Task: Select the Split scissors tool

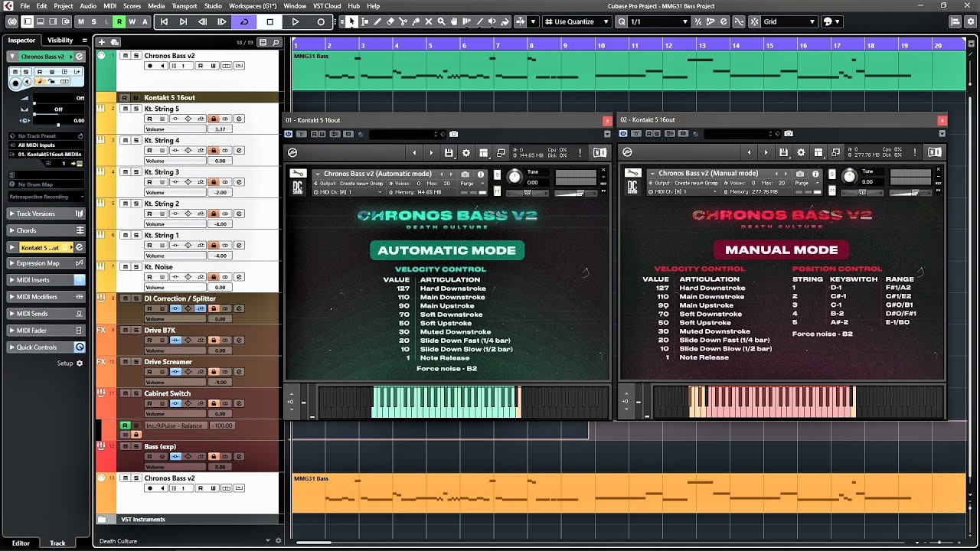Action: click(x=403, y=21)
